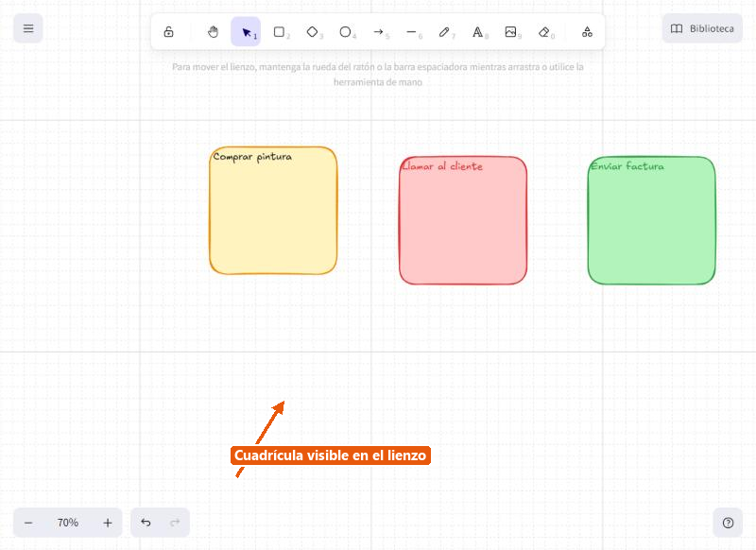The image size is (756, 550).
Task: Click the 'Llamar al cliente' text label
Action: (442, 166)
